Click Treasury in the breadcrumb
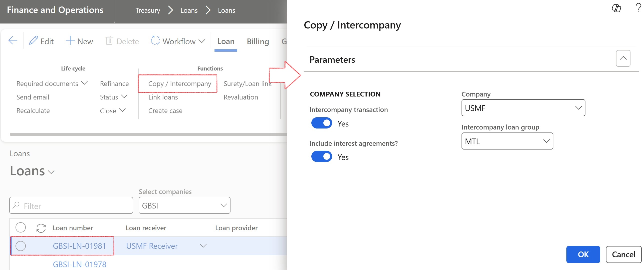Viewport: 644px width, 270px height. coord(148,10)
